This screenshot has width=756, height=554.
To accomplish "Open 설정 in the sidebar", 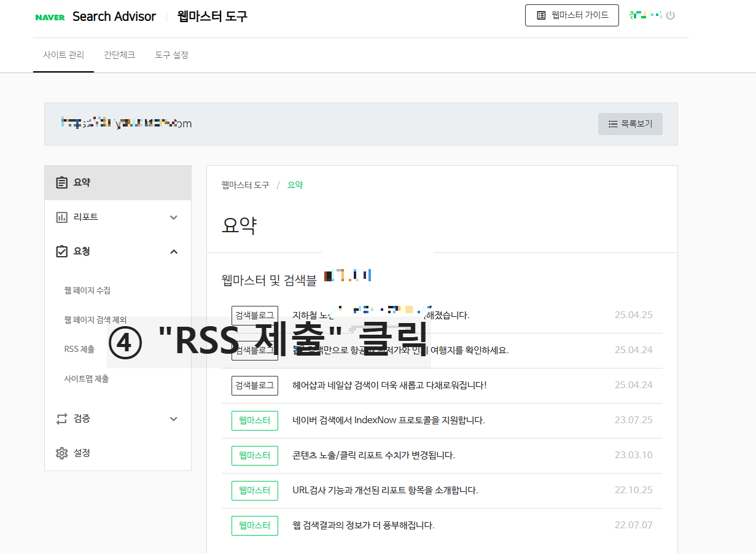I will pos(118,453).
